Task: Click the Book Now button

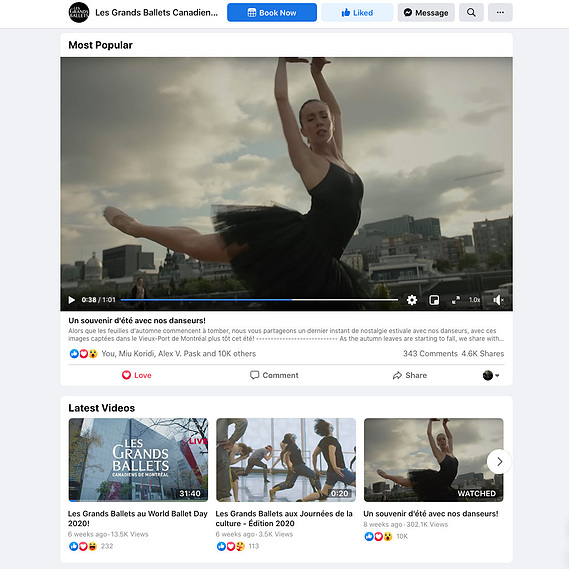Action: [272, 12]
